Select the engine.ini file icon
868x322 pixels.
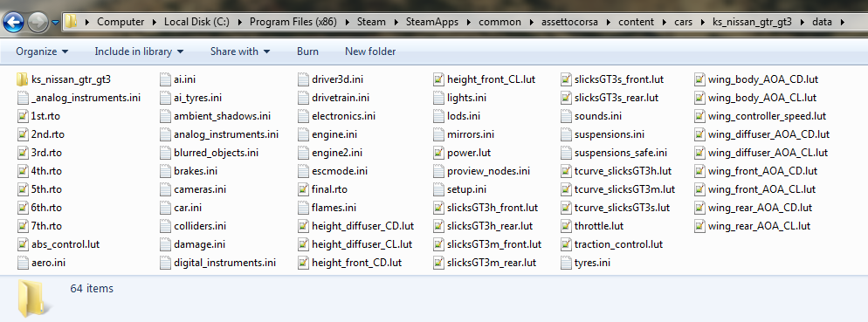point(303,134)
